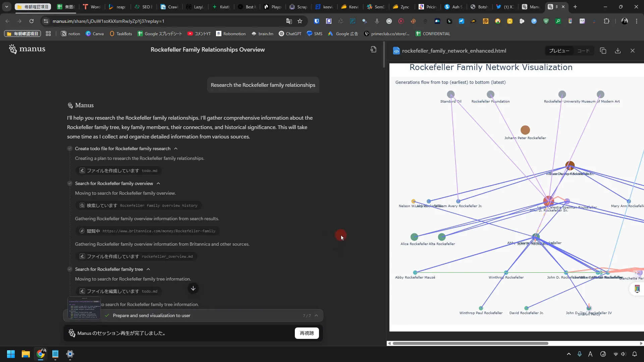The width and height of the screenshot is (644, 362).
Task: Switch to the SEO tab
Action: point(143,7)
